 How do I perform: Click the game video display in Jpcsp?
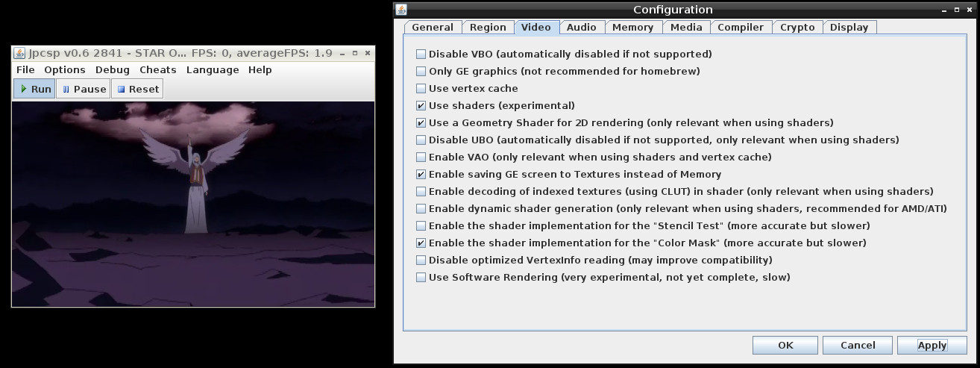193,203
